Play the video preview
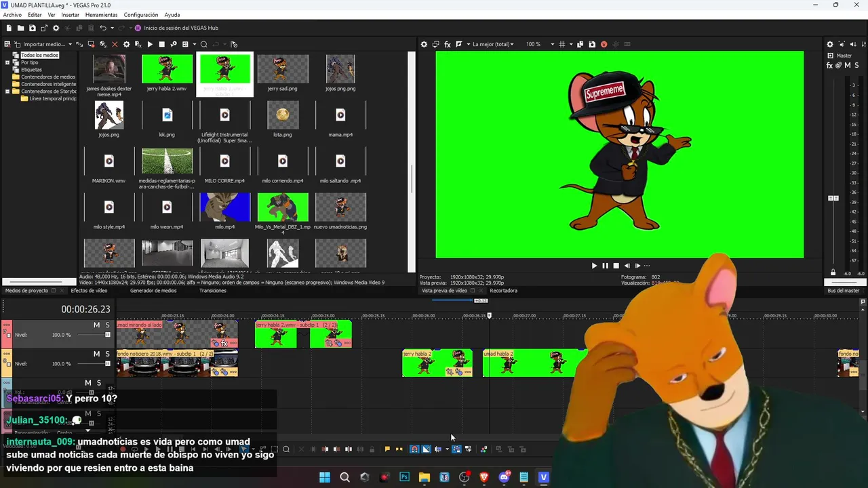Image resolution: width=868 pixels, height=488 pixels. tap(594, 266)
